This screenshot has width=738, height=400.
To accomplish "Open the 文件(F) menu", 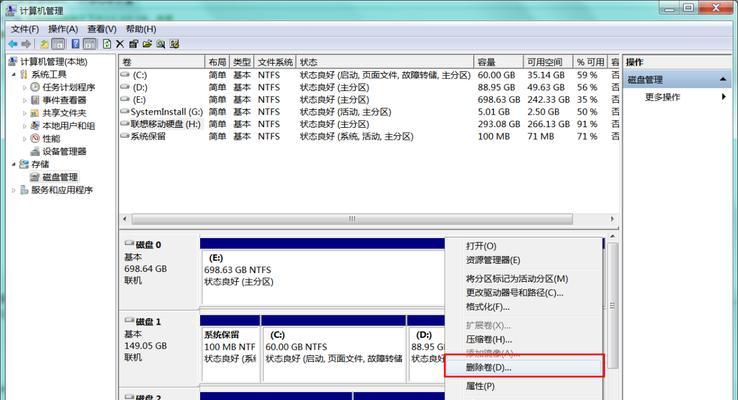I will 25,29.
